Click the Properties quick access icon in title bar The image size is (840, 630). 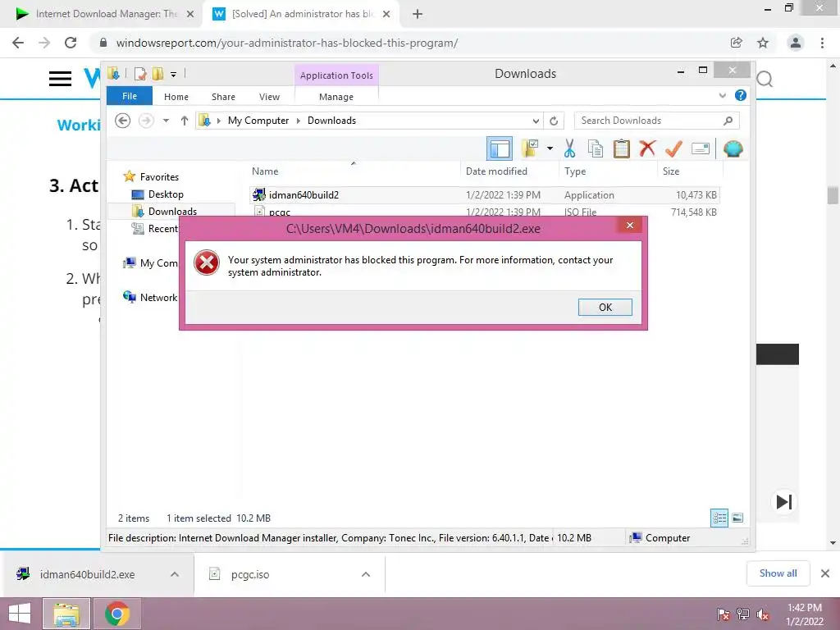(140, 73)
